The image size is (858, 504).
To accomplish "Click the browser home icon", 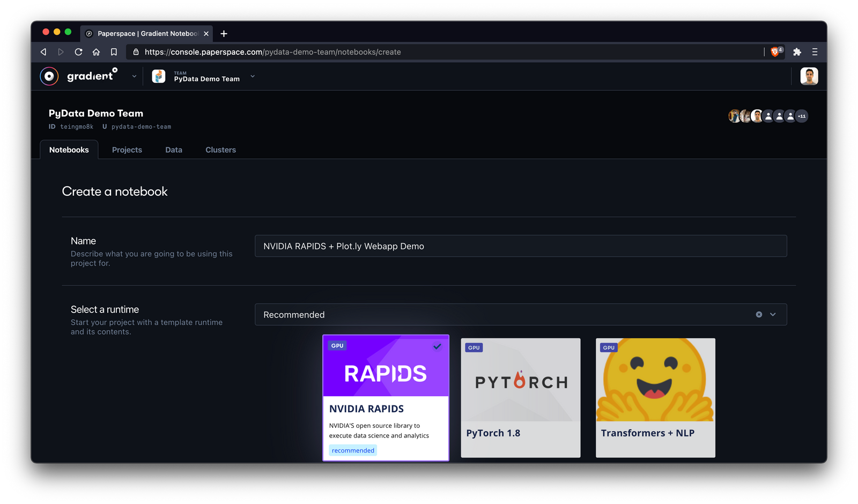I will point(96,52).
